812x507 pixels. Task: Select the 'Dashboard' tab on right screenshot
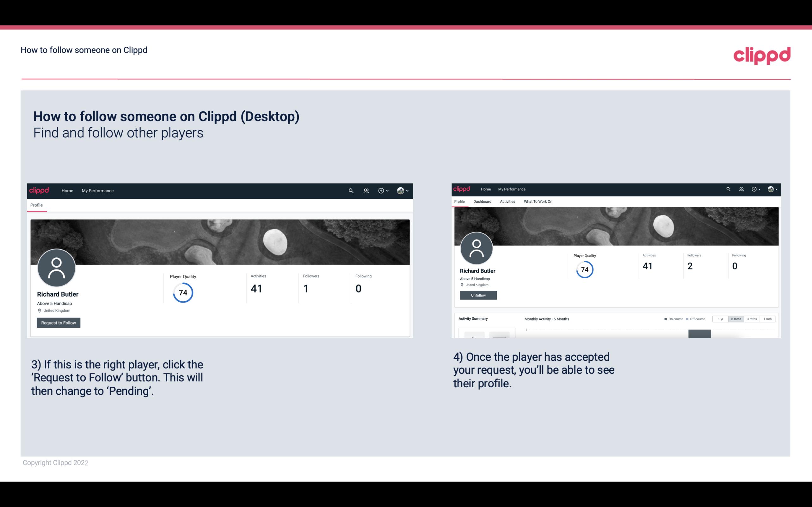tap(482, 202)
